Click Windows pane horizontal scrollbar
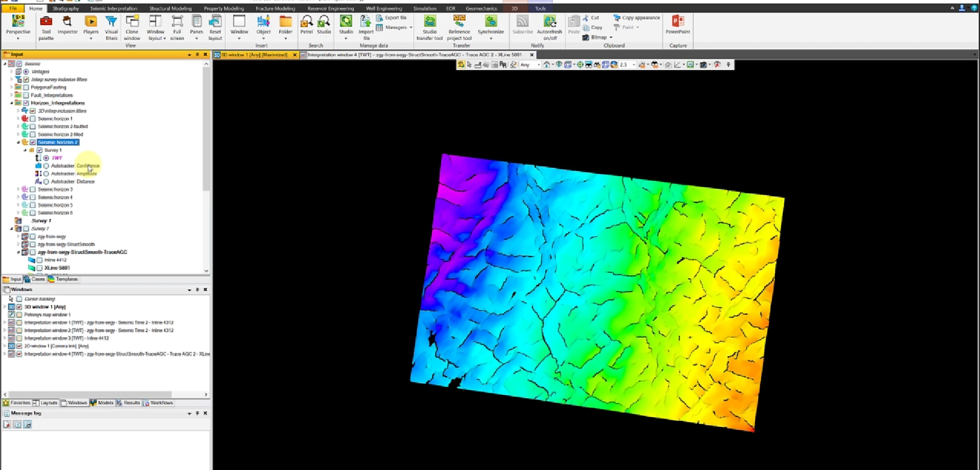Screen dimensions: 980x470 coord(90,394)
